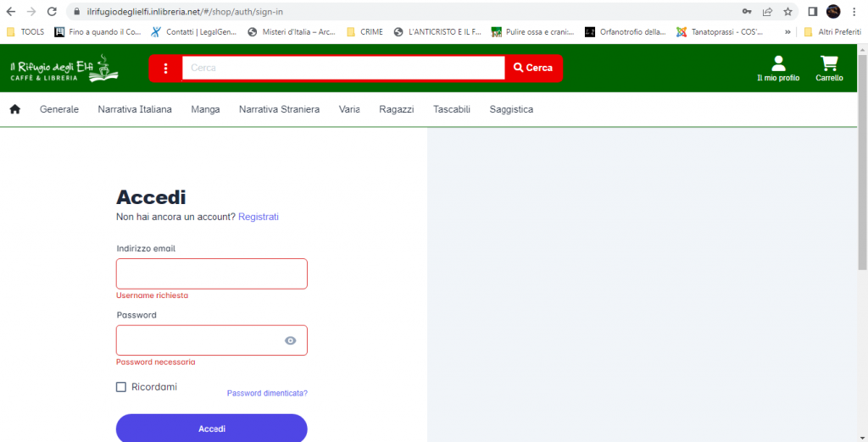
Task: Click the browser back arrow
Action: pos(10,12)
